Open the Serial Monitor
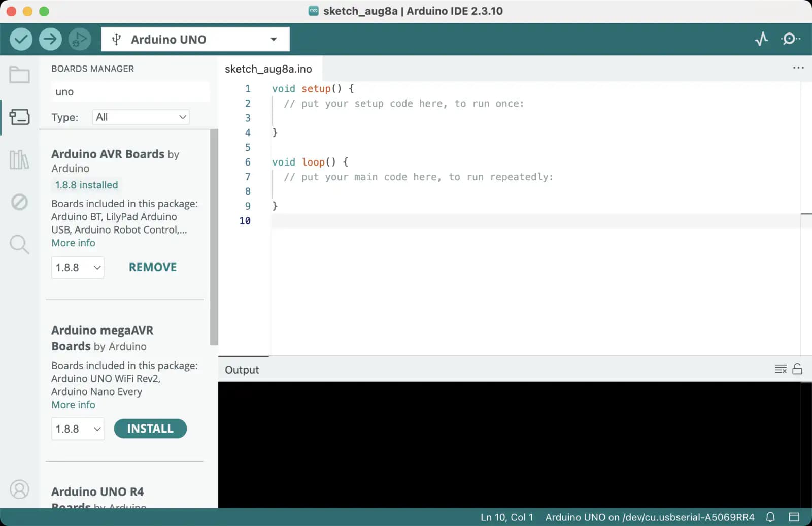Viewport: 812px width, 526px height. click(790, 39)
